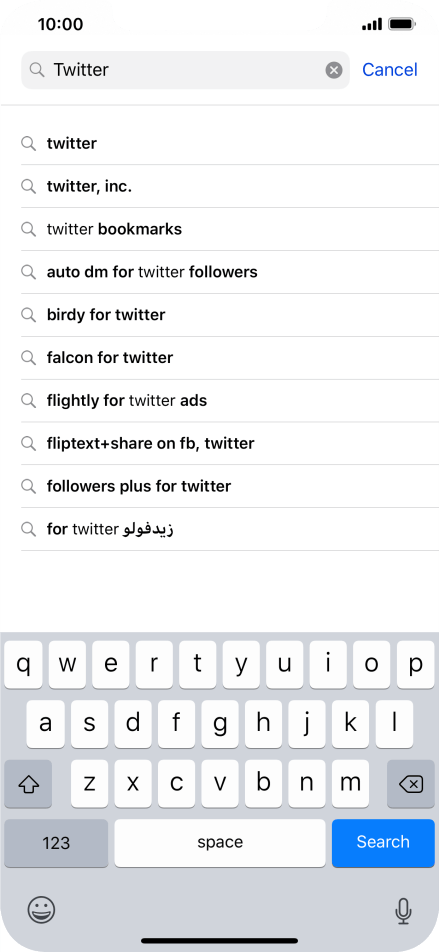Pick 'falcon for twitter' suggestion
Screen dimensions: 439x952
[230, 358]
